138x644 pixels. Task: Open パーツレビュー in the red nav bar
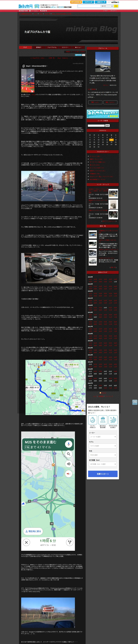click(34, 11)
